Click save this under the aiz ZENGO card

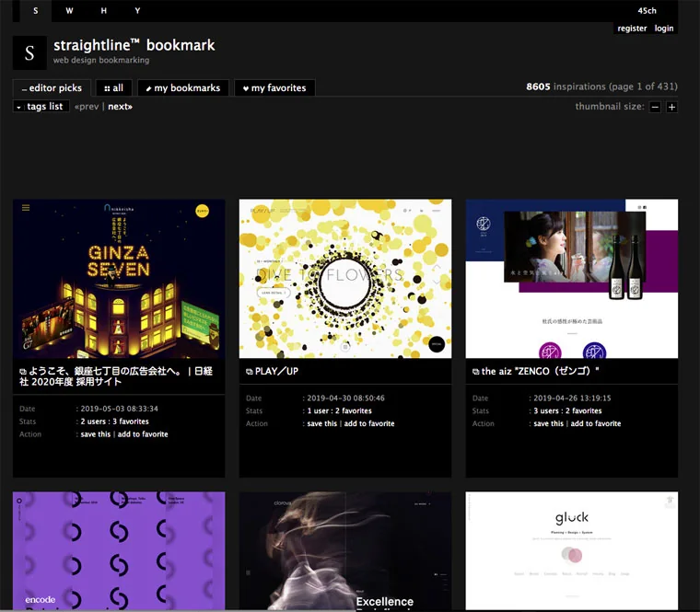click(548, 423)
